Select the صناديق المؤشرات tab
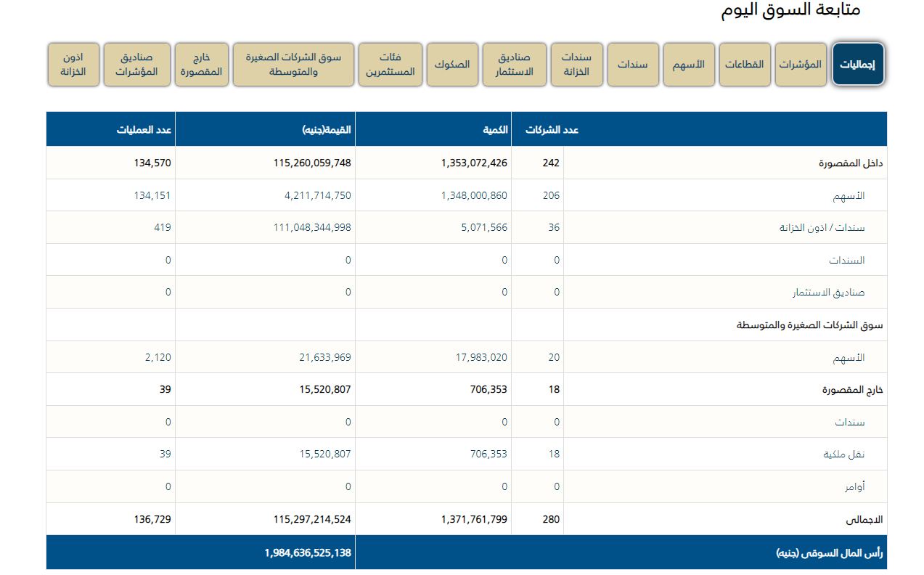Viewport: 924px width, 575px height. click(136, 65)
